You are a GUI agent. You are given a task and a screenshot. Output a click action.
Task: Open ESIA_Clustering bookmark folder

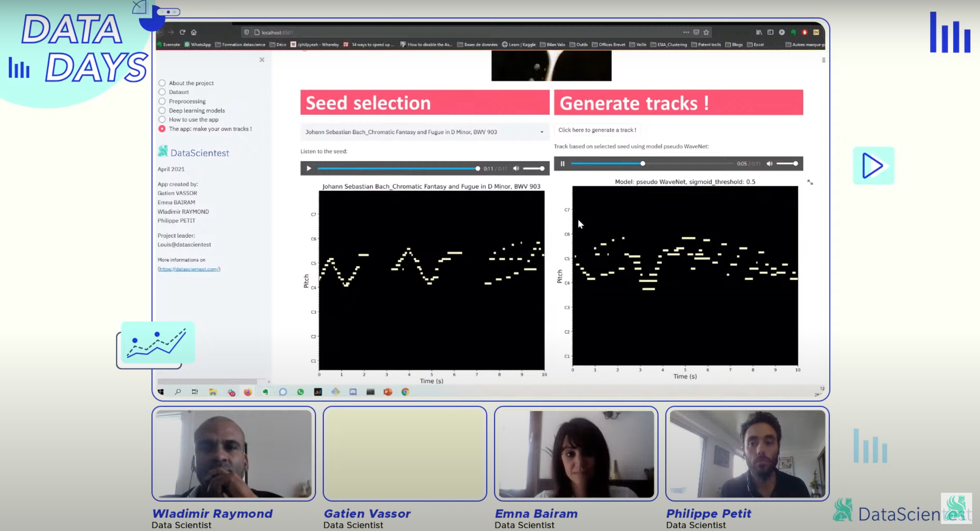669,45
